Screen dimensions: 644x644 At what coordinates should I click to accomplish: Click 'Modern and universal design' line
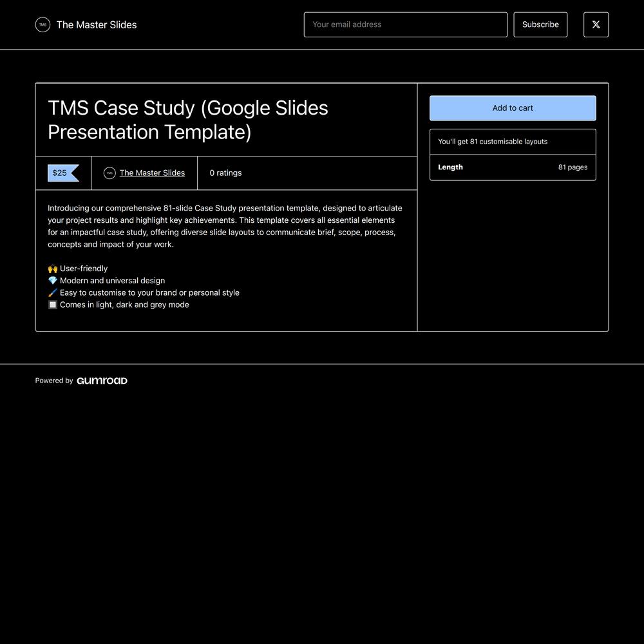tap(106, 281)
